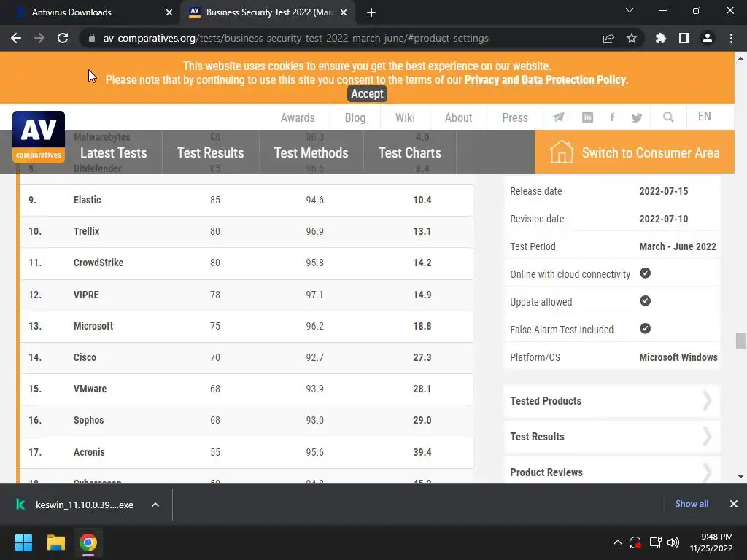Open Chrome extensions puzzle icon
The width and height of the screenshot is (747, 560).
point(661,38)
